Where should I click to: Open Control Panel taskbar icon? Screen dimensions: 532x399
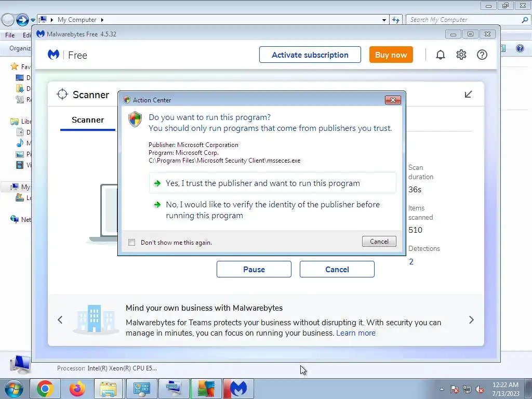[x=141, y=389]
